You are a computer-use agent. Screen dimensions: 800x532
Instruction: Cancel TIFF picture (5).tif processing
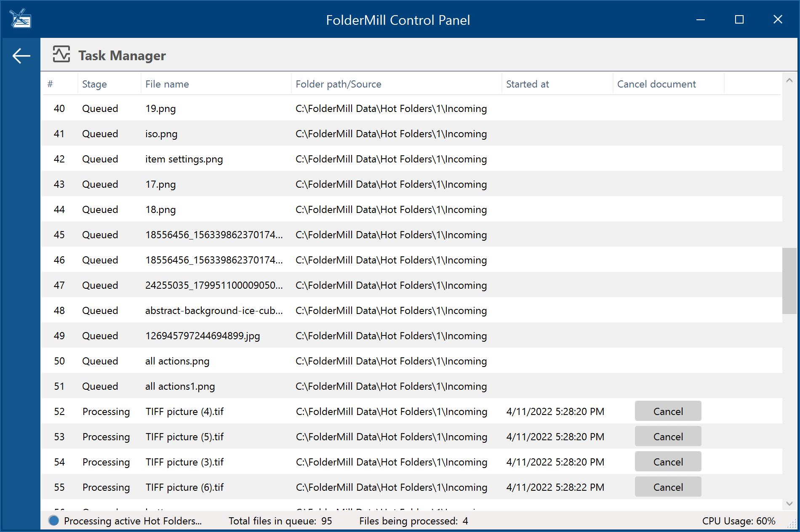[x=668, y=436]
